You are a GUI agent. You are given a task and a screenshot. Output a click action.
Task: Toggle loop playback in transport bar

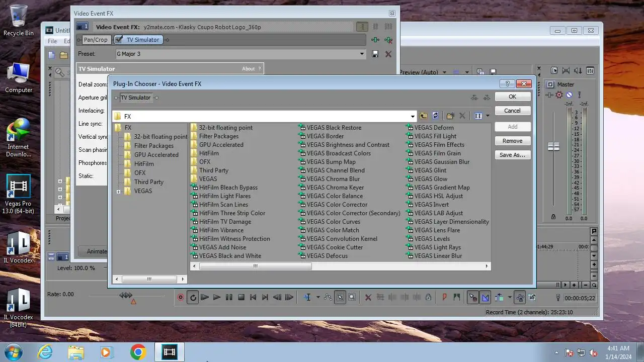(x=193, y=297)
